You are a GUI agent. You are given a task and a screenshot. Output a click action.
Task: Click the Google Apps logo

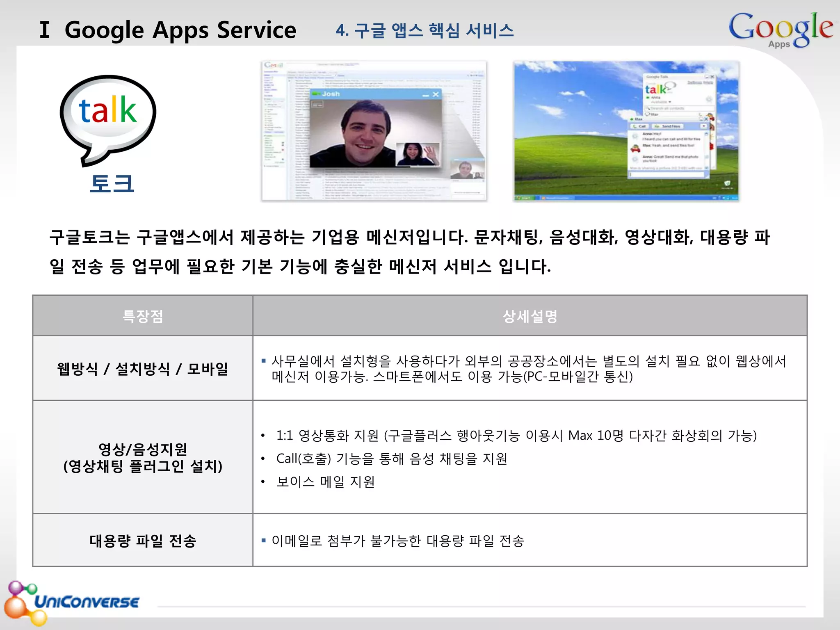coord(781,30)
